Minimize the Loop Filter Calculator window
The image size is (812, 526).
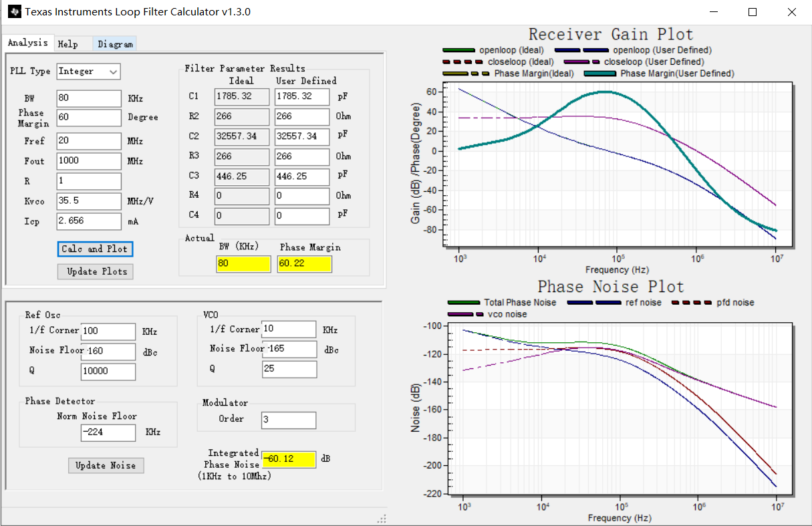pos(714,12)
